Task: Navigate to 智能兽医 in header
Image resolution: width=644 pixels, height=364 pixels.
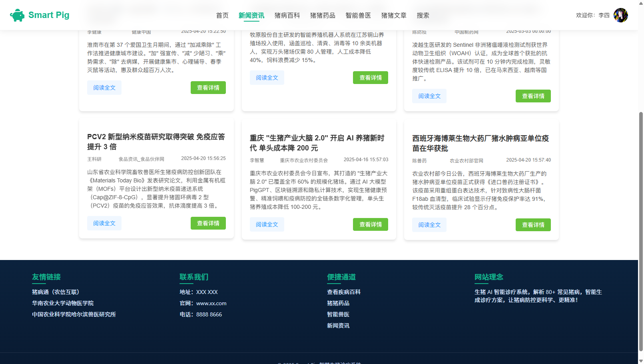Action: coord(358,15)
